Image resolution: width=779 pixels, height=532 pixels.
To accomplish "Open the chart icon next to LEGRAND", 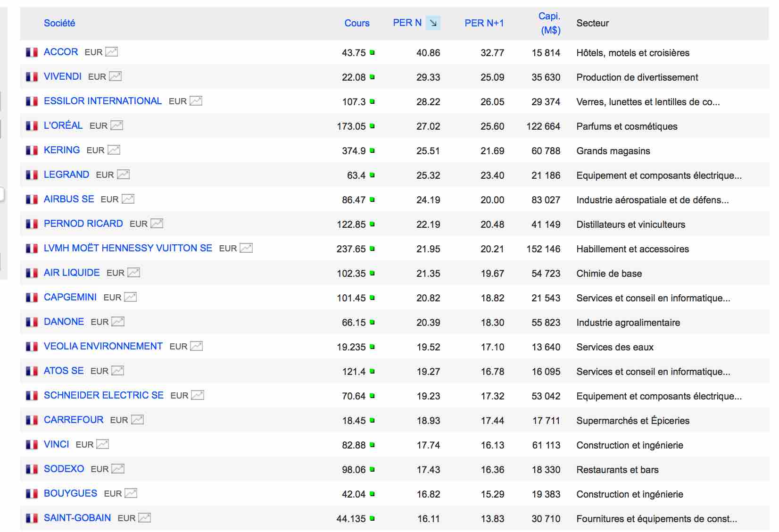I will point(124,175).
